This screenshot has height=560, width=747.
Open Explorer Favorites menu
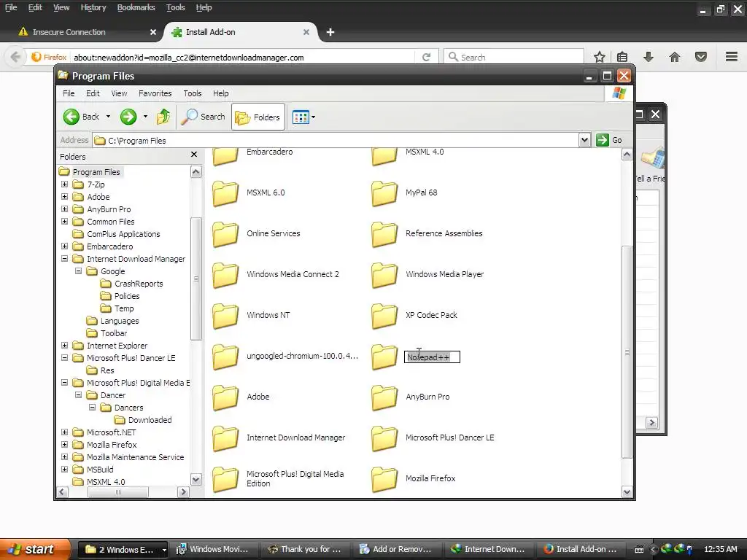point(155,93)
